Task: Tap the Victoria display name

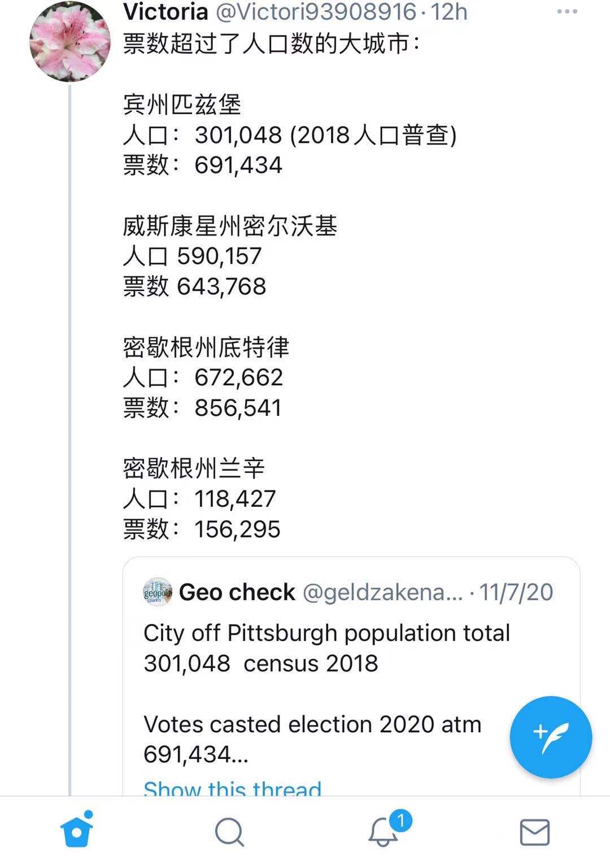Action: pos(165,12)
